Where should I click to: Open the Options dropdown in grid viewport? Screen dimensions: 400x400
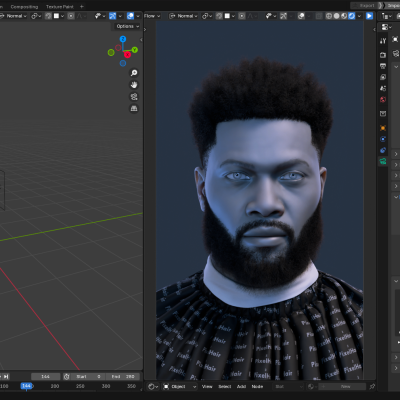[128, 26]
